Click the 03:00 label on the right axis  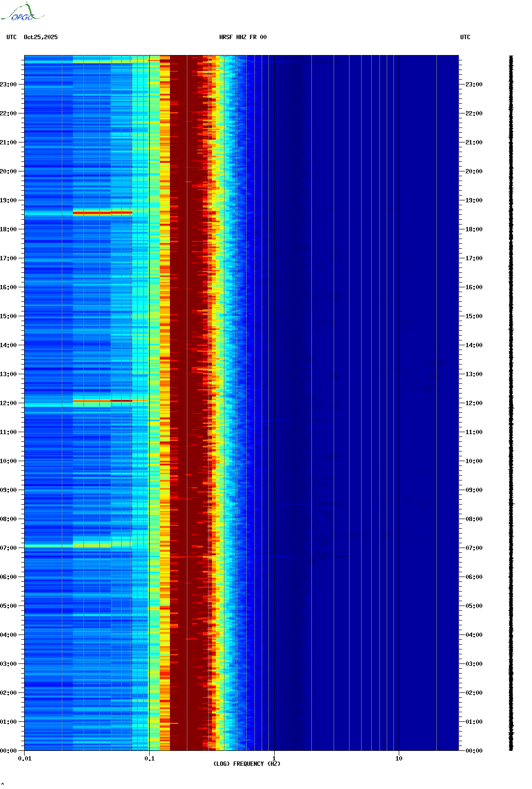click(x=474, y=664)
